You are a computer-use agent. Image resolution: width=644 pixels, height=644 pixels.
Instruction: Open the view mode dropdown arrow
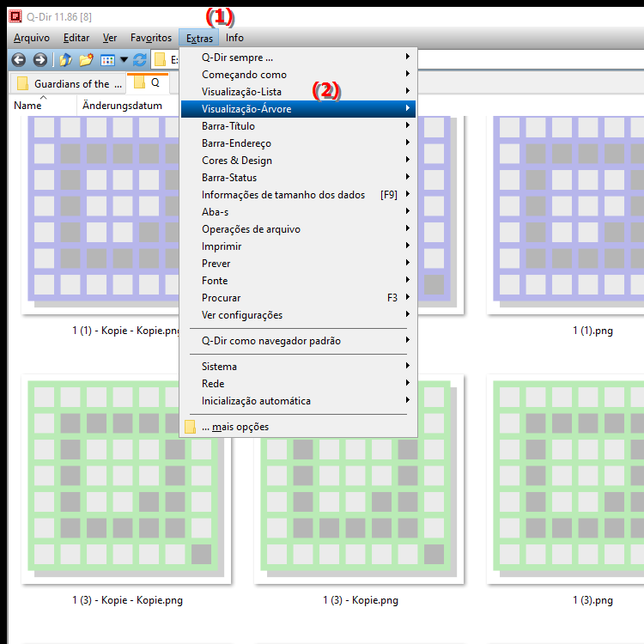pos(124,60)
